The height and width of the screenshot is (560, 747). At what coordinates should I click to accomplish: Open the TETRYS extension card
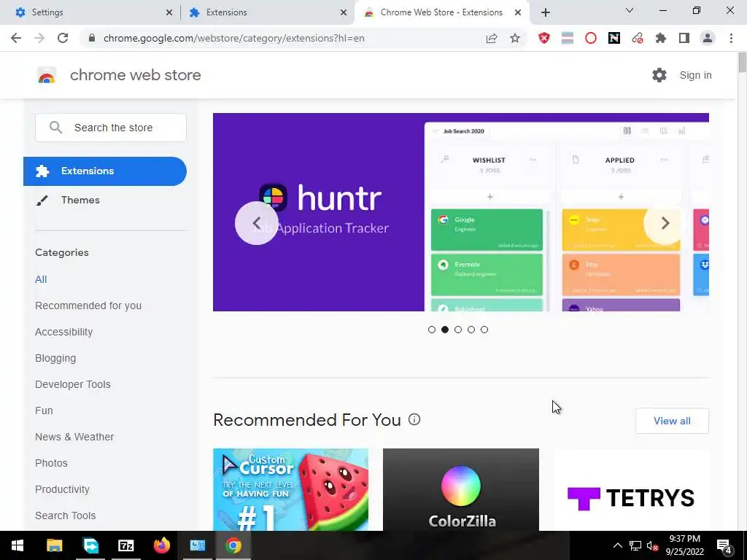[631, 489]
